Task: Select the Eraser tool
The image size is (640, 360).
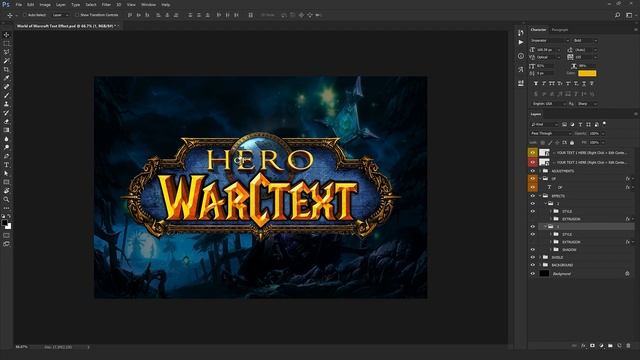Action: (x=7, y=121)
